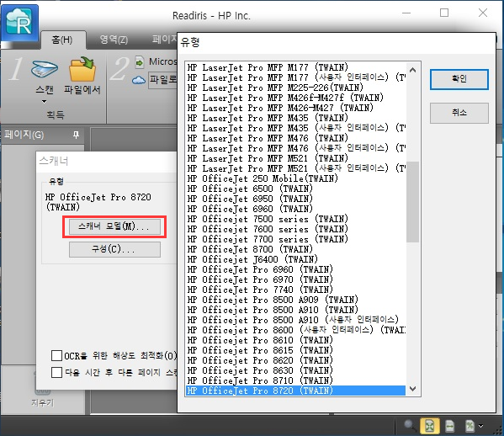Switch to the 영역(Z) tab
Viewport: 504px width, 436px height.
pos(114,40)
